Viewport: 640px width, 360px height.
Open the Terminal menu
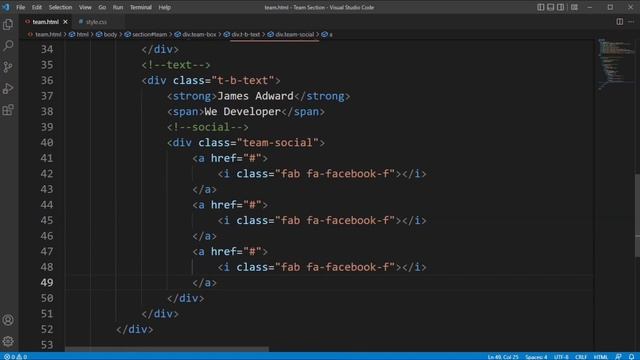[x=141, y=7]
